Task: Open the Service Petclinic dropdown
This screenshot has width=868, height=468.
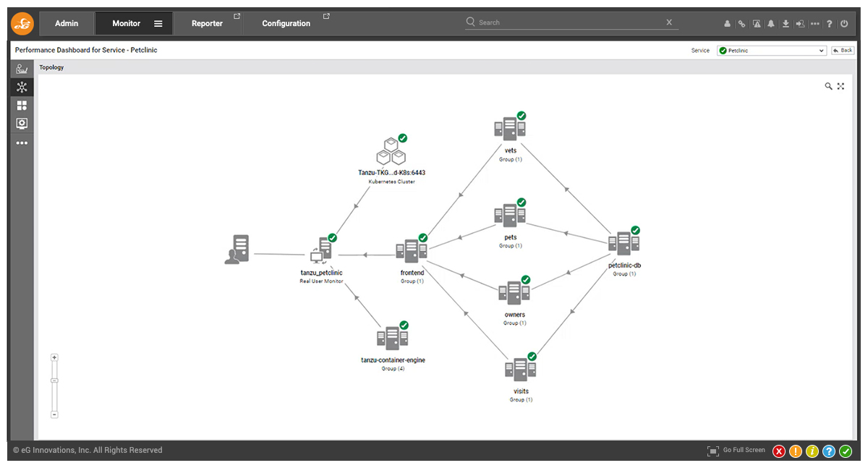Action: [771, 51]
